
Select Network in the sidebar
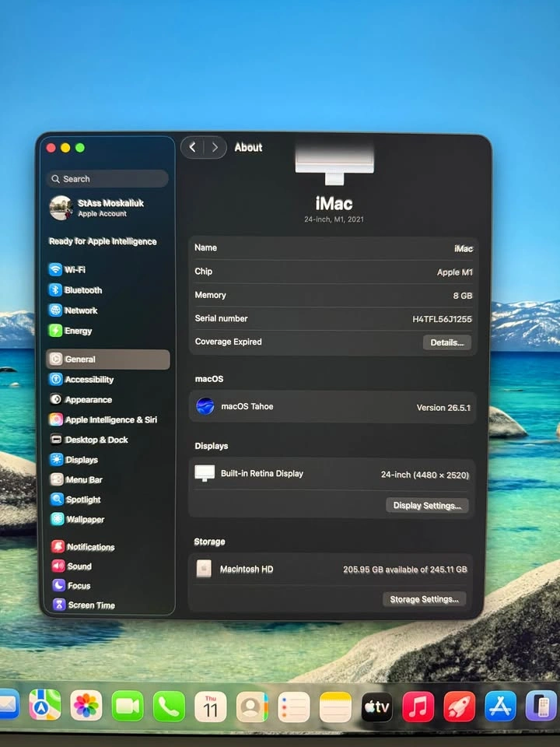73,310
